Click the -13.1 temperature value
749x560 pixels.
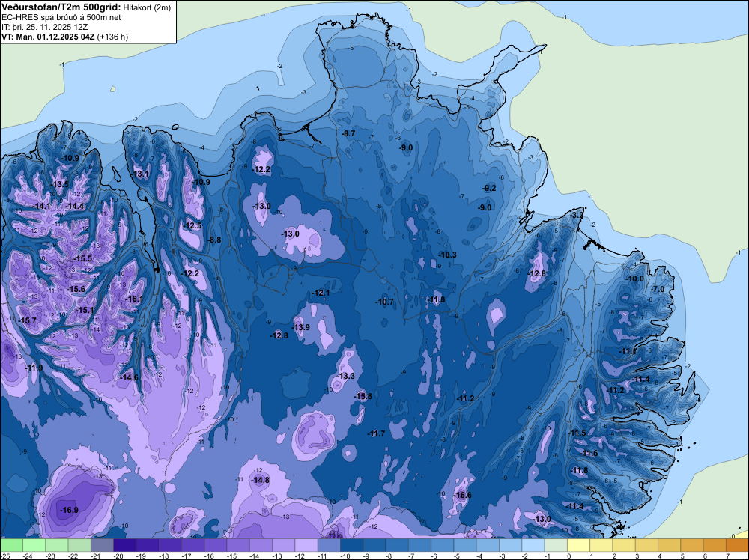pyautogui.click(x=141, y=174)
